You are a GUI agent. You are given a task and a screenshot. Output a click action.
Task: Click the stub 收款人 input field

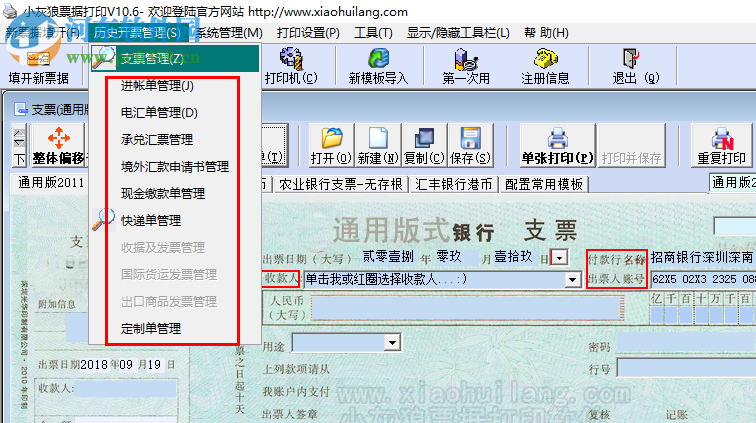(126, 388)
